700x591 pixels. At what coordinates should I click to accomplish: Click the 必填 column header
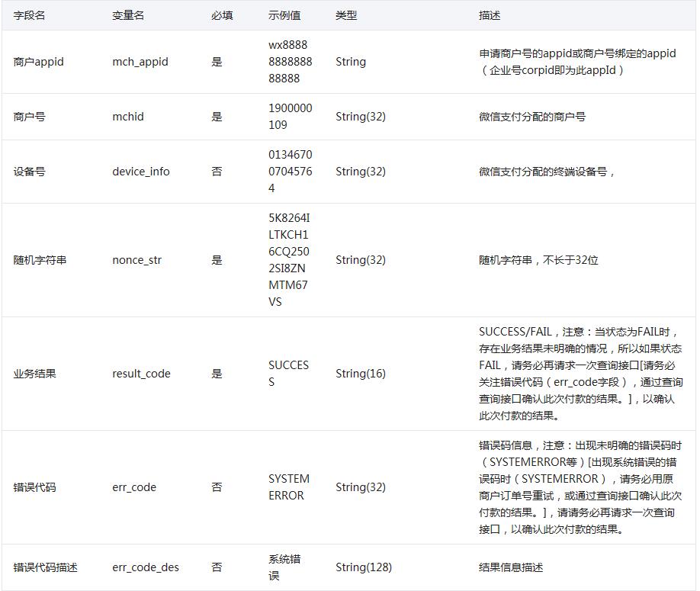(222, 15)
